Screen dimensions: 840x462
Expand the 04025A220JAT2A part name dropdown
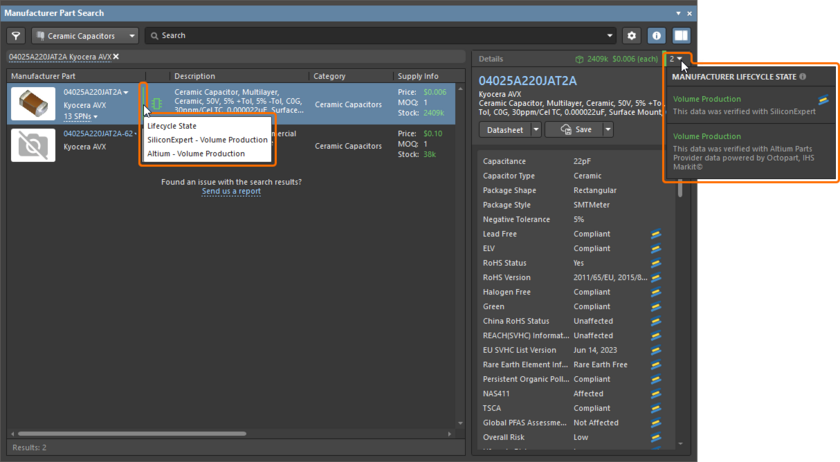(126, 93)
